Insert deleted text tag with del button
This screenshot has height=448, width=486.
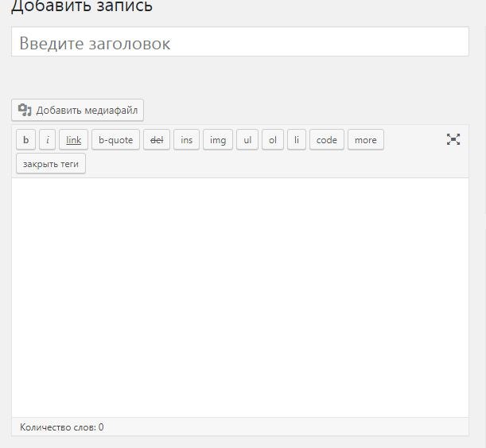157,140
